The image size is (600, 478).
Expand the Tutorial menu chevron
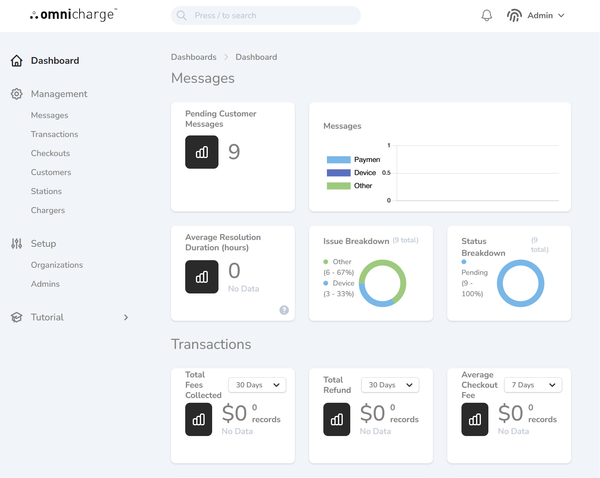[126, 317]
